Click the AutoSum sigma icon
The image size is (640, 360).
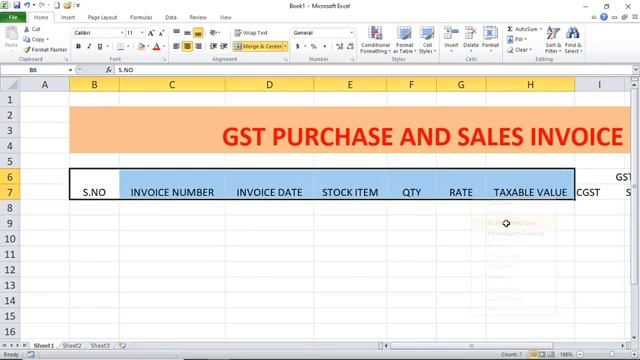point(510,29)
